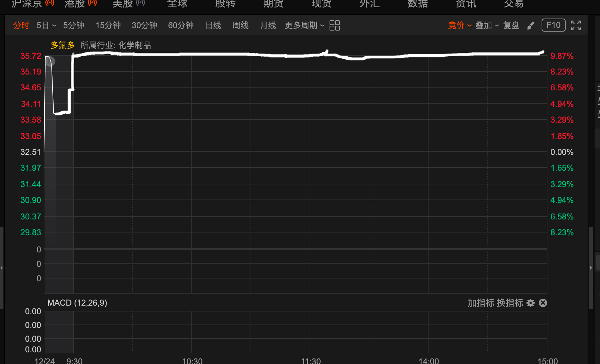Screen dimensions: 600x364
Task: Open the 期货 futures menu
Action: click(x=274, y=3)
